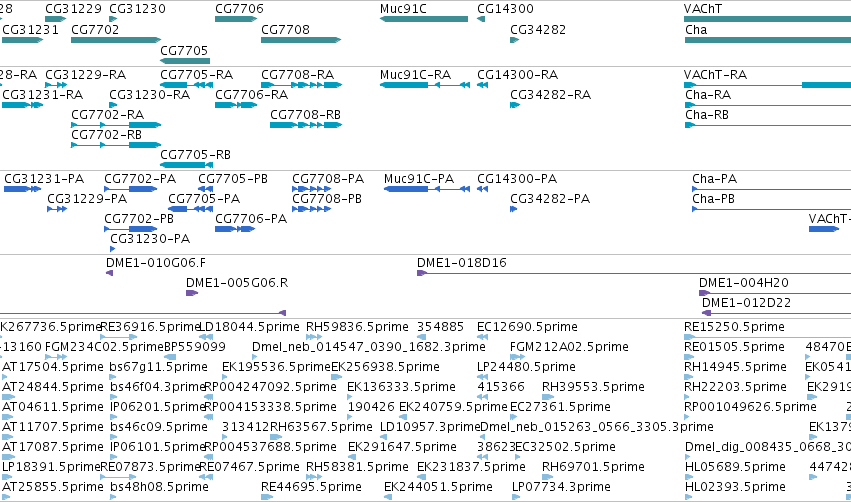Click clone label DME1-018D16

(x=462, y=263)
